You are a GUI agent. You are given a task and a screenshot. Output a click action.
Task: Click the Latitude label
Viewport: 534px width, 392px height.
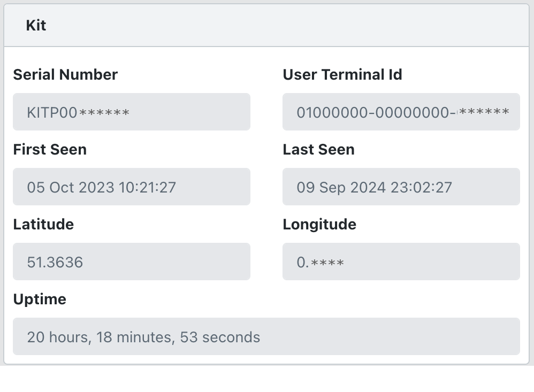(x=43, y=224)
